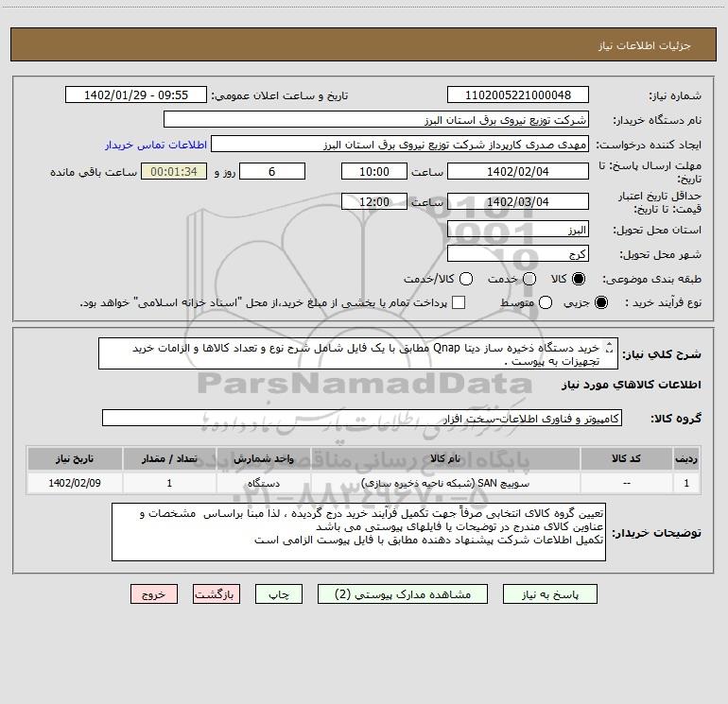Click the remaining time field 00:01:34
This screenshot has width=728, height=704.
[x=174, y=171]
